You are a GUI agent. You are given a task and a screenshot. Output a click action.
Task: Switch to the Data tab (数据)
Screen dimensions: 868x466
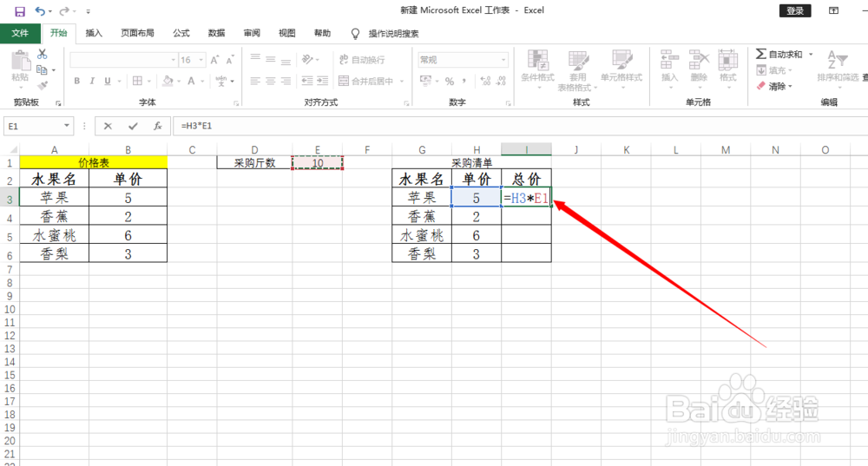tap(216, 33)
